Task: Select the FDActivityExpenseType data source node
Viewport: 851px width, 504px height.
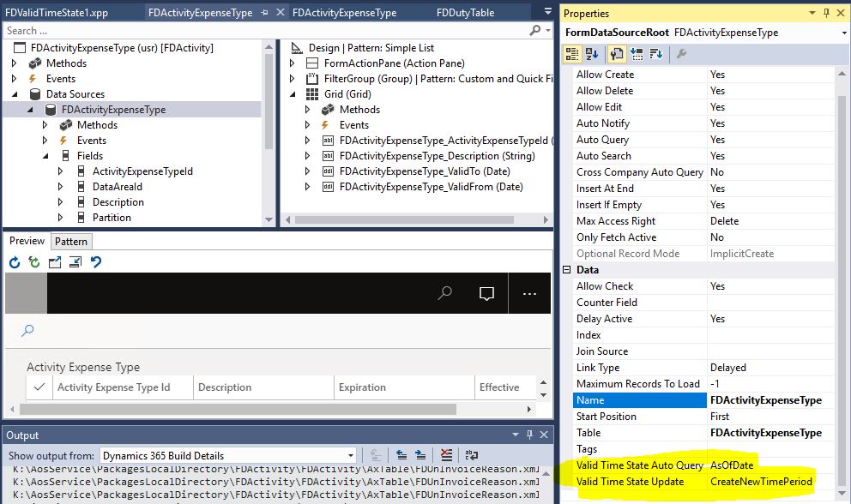Action: tap(113, 110)
